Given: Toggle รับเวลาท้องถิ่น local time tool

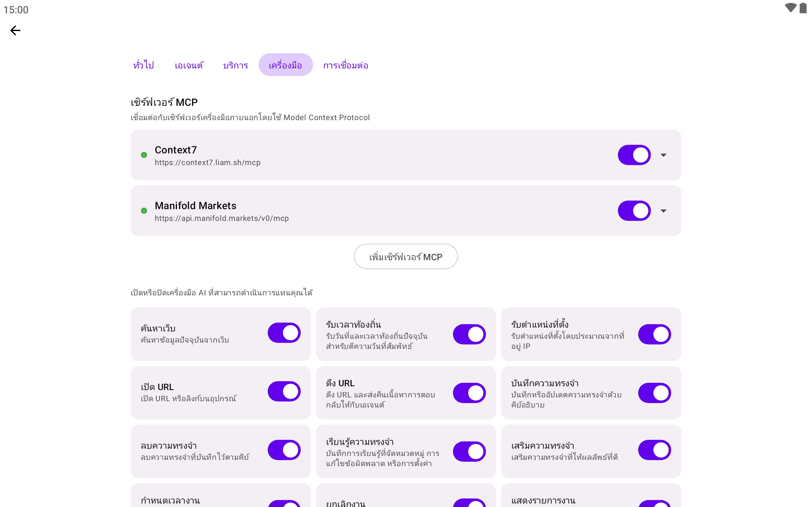Looking at the screenshot, I should [469, 334].
